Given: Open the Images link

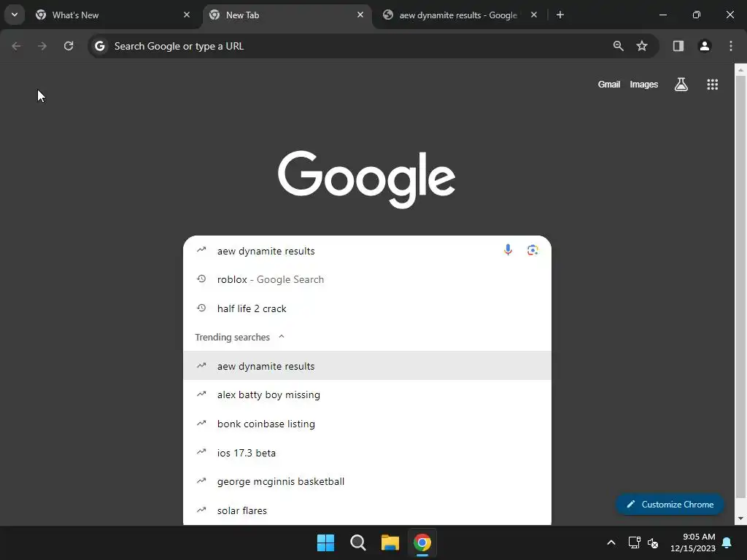Looking at the screenshot, I should point(643,85).
